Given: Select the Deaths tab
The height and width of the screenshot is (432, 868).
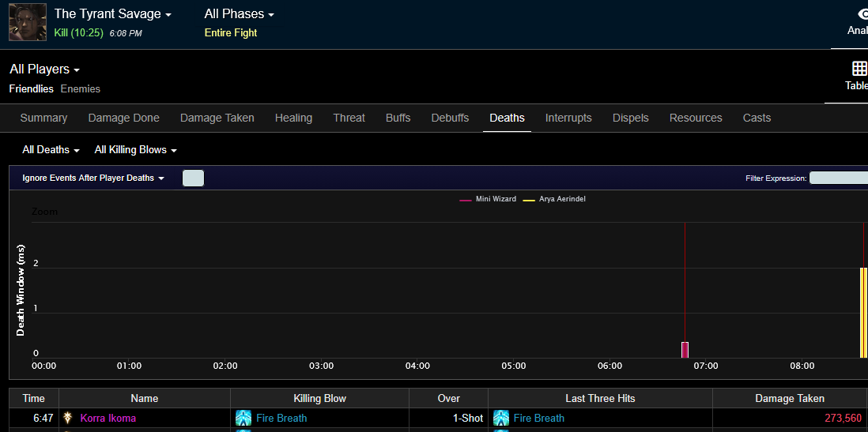Looking at the screenshot, I should pos(507,118).
